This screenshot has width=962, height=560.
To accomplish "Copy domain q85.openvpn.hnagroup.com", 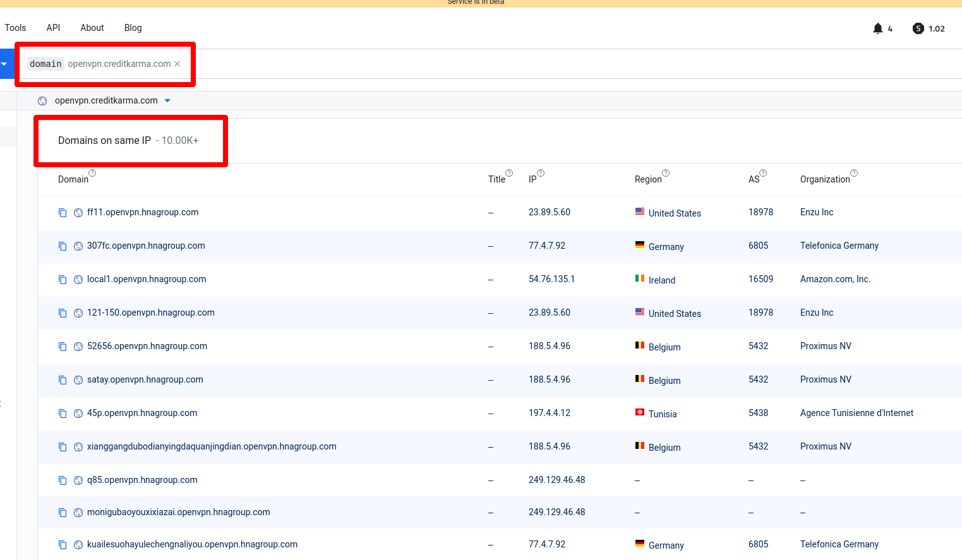I will click(63, 480).
